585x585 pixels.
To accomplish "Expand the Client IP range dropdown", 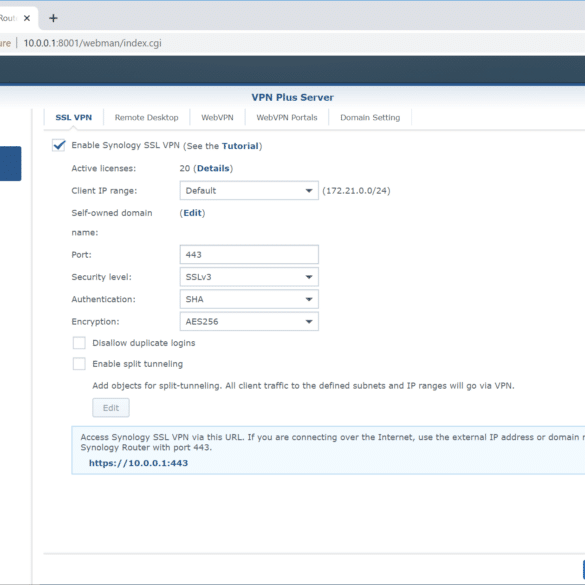I will (249, 191).
